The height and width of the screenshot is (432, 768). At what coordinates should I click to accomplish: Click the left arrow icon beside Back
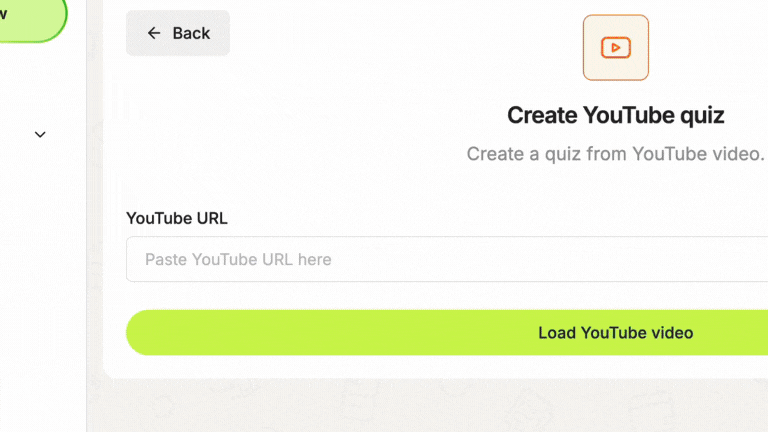tap(154, 33)
